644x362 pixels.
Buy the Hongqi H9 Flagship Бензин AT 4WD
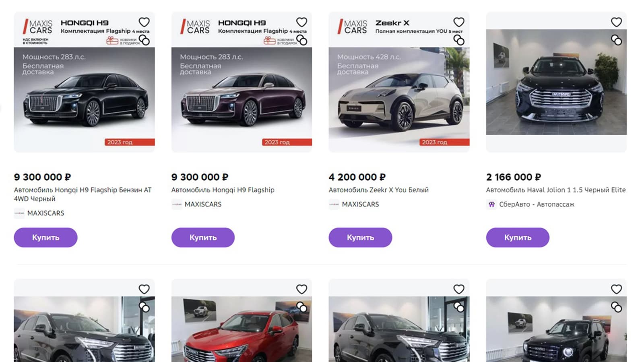click(45, 237)
